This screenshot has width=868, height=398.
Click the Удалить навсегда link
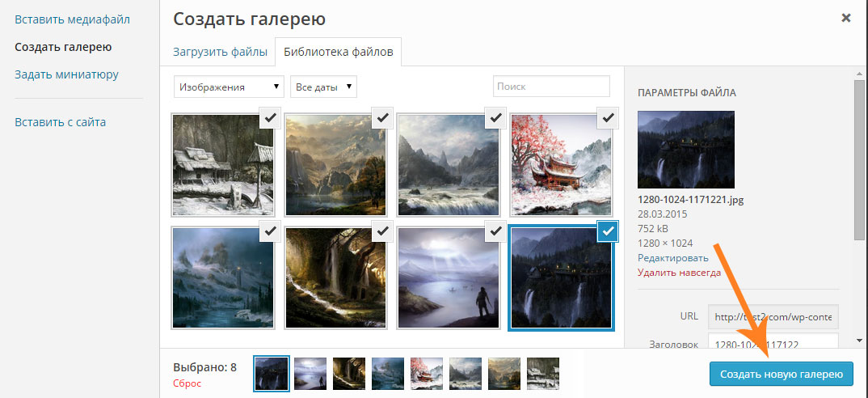679,272
